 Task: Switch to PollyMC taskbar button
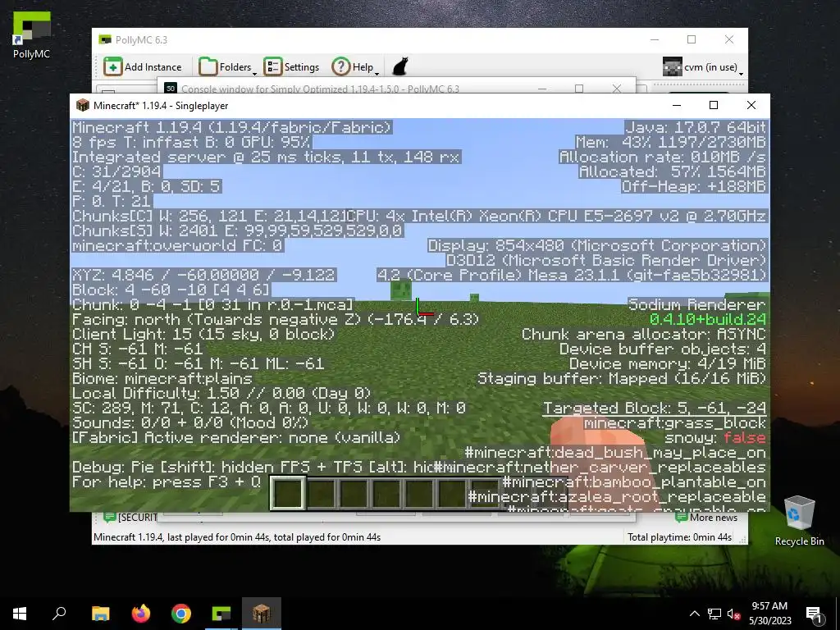point(221,614)
